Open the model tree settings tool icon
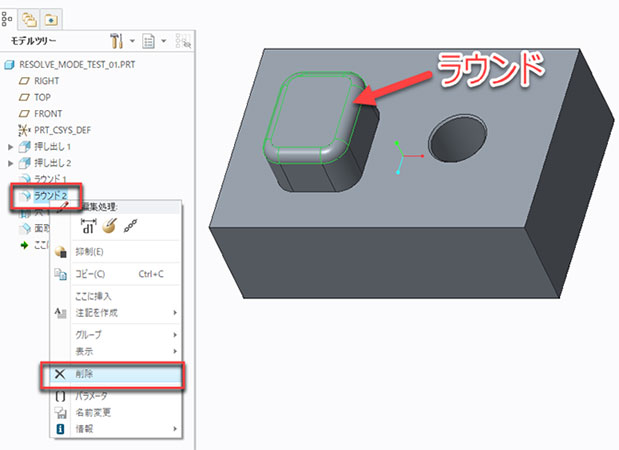This screenshot has width=619, height=450. pyautogui.click(x=118, y=40)
